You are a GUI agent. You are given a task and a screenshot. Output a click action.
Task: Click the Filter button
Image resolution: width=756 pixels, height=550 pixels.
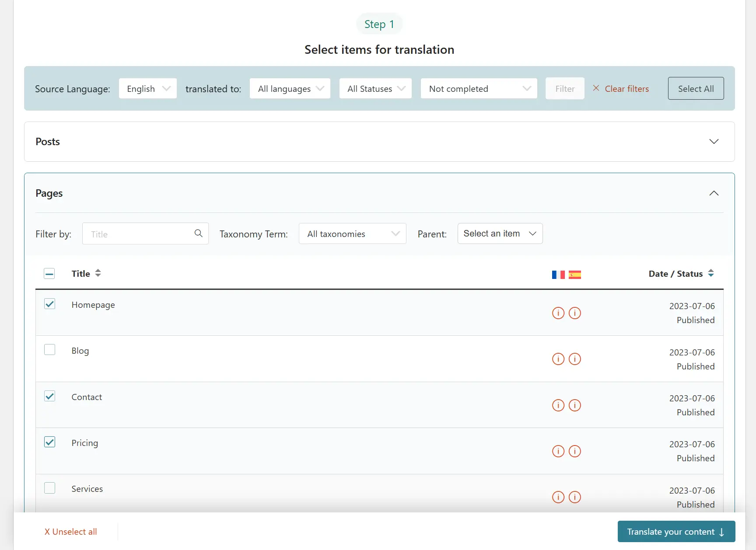pos(564,88)
